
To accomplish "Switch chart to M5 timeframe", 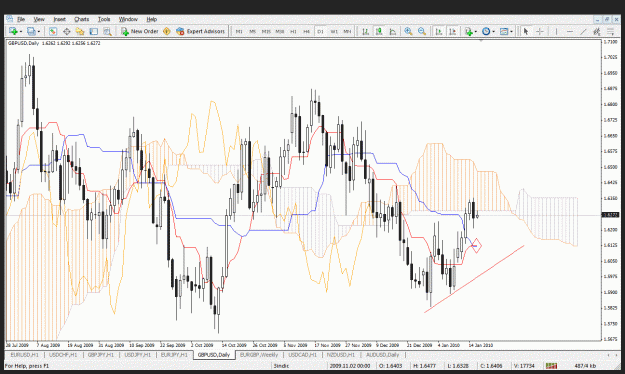I will pos(252,31).
